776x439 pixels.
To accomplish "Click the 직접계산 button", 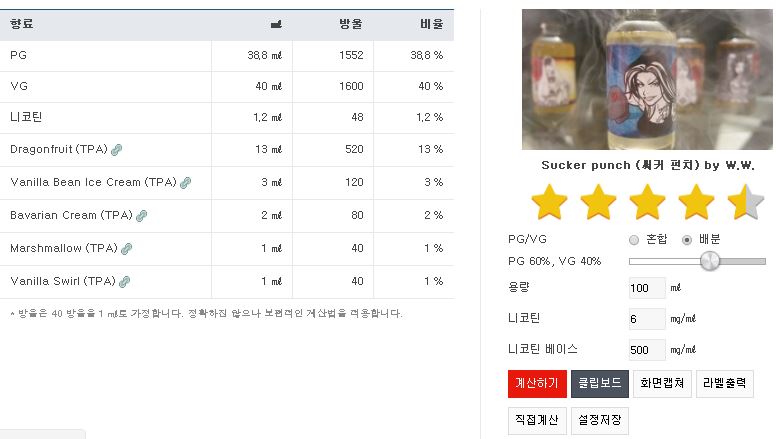I will pyautogui.click(x=537, y=421).
